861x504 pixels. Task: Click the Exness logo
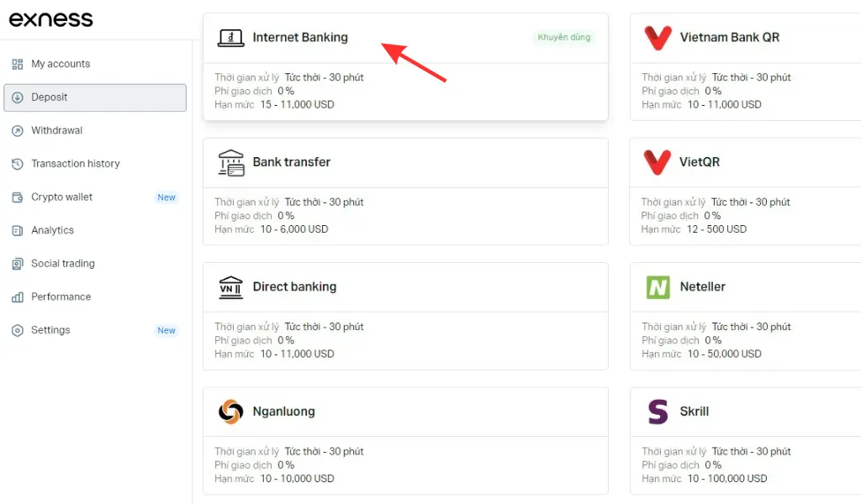(51, 19)
